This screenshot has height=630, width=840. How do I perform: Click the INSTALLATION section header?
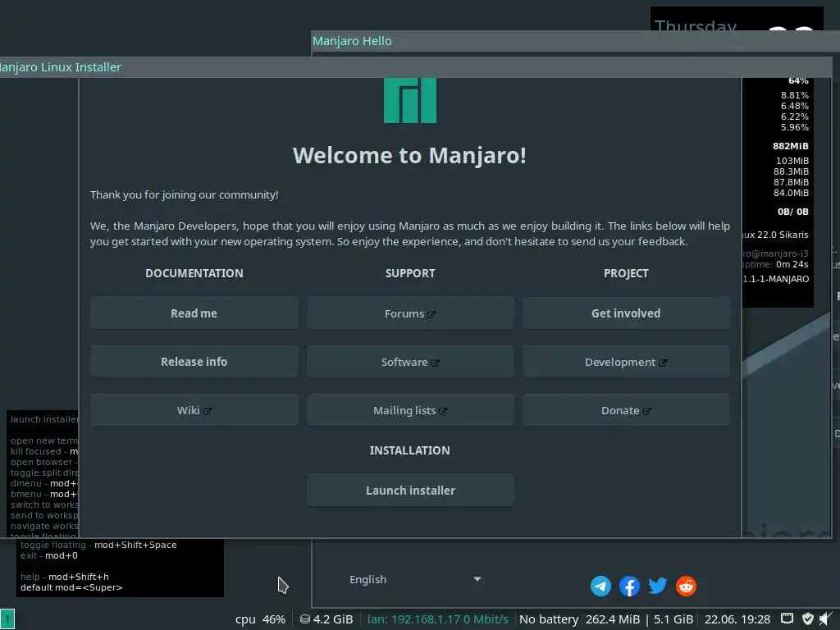410,450
